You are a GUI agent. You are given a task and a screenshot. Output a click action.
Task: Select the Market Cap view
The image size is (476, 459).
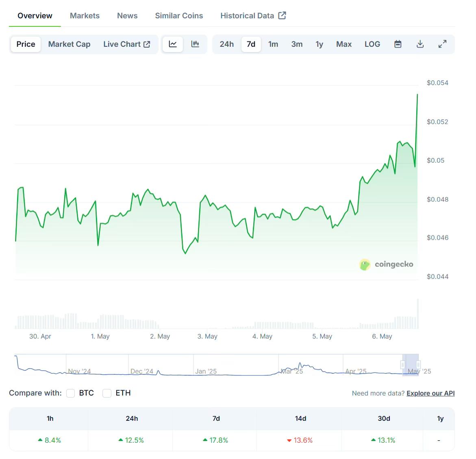click(x=69, y=44)
